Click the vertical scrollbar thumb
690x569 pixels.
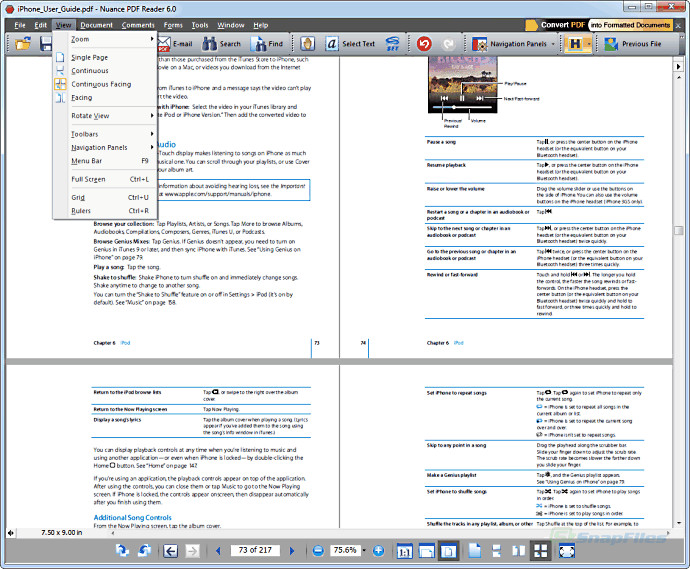[x=679, y=231]
